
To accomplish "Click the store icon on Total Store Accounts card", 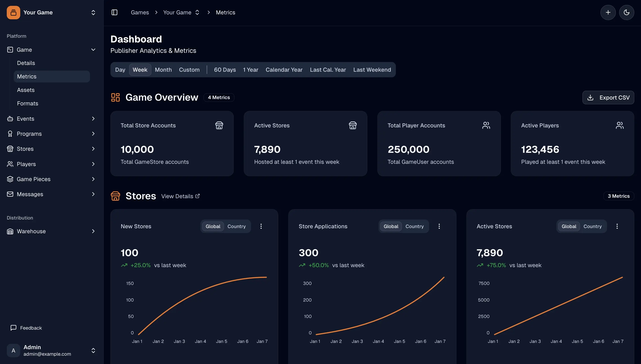I will coord(219,125).
